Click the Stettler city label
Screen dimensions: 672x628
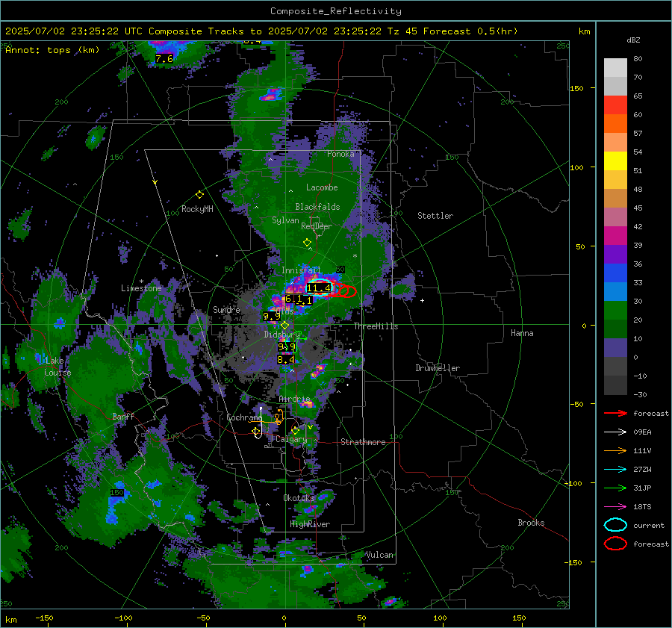coord(435,216)
